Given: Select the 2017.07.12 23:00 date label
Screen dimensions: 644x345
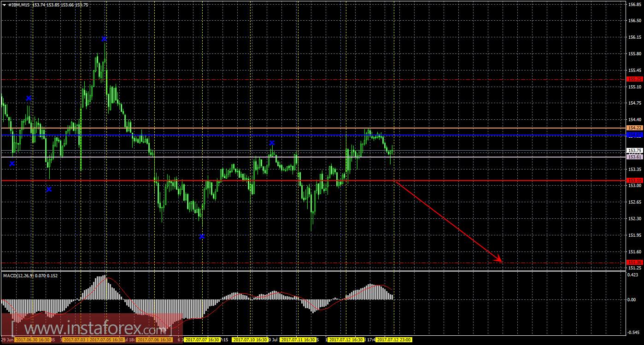Looking at the screenshot, I should pyautogui.click(x=394, y=340).
